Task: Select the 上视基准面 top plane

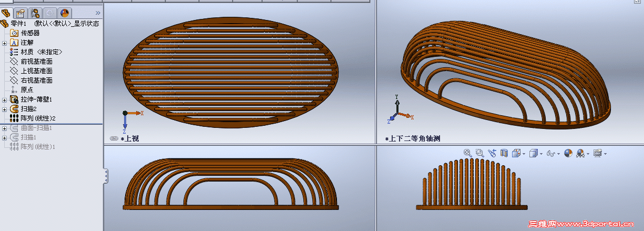Action: pos(36,71)
